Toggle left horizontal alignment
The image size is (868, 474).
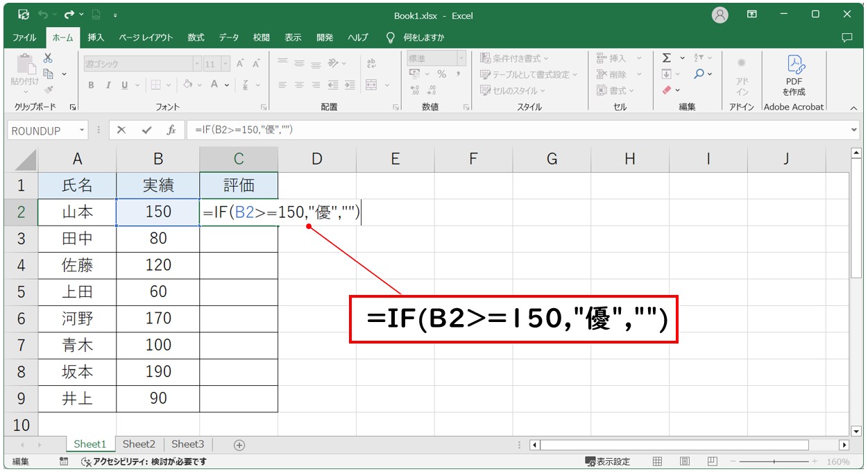[x=282, y=85]
